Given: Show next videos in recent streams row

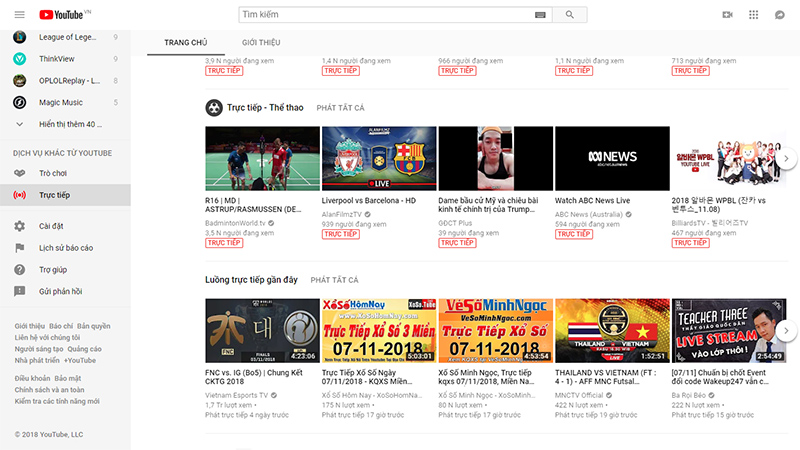Looking at the screenshot, I should [786, 331].
